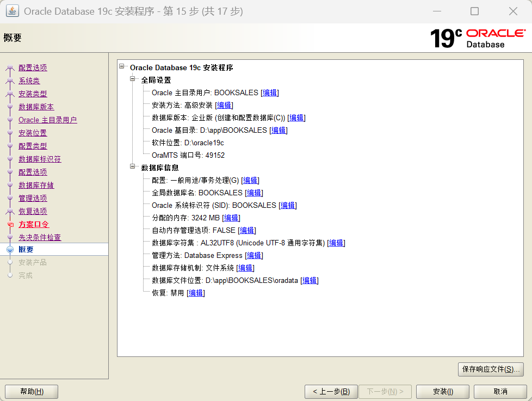Open the 恢复选项 step
This screenshot has width=532, height=401.
tap(33, 211)
